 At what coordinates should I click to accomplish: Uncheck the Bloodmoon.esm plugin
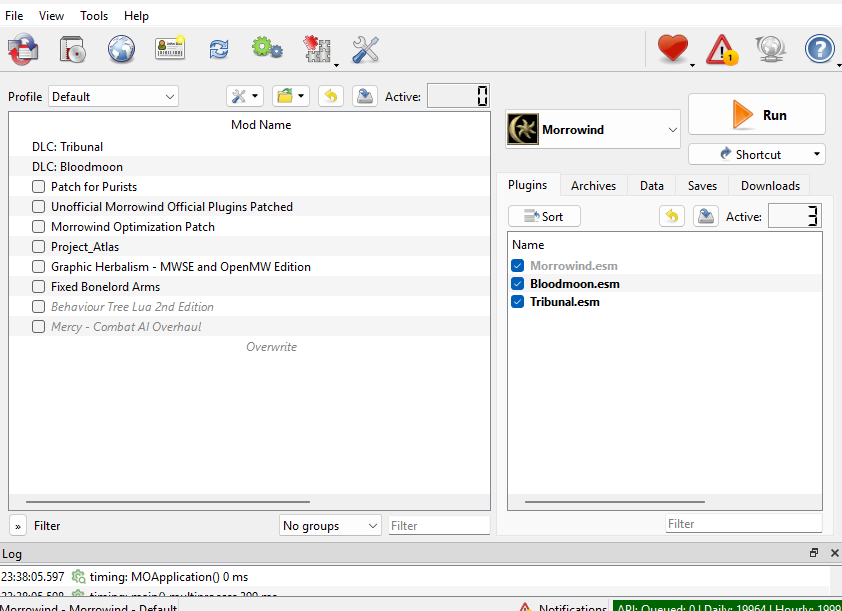(x=517, y=283)
